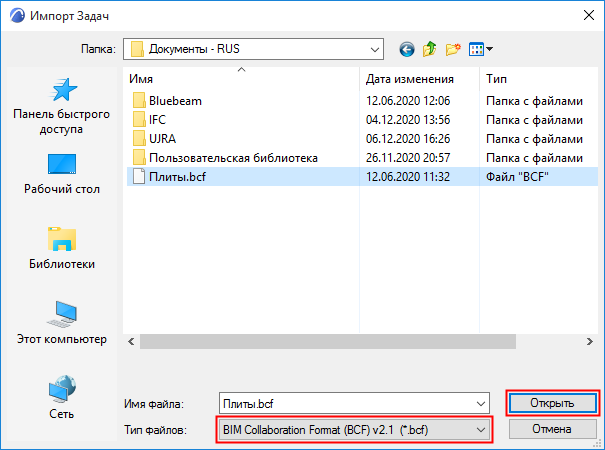
Task: Click the horizontal scrollbar thumb
Action: [x=328, y=342]
